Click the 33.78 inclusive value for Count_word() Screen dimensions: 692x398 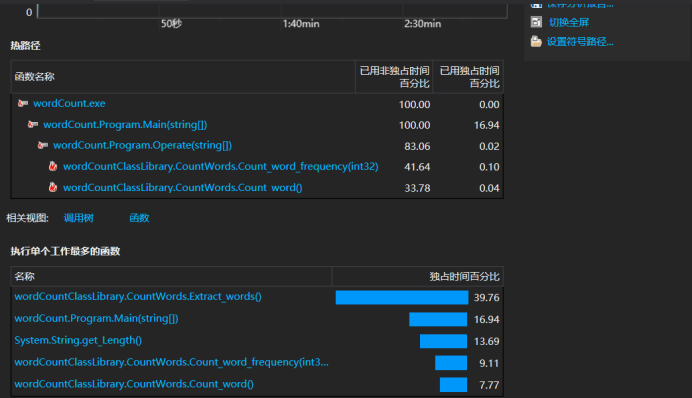coord(417,188)
